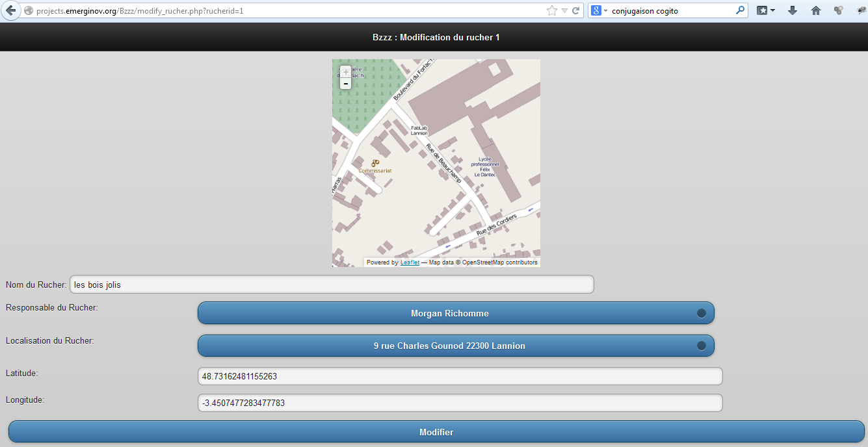Viewport: 868px width, 447px height.
Task: Open the '9 rue Charles Gounod' location dropdown
Action: tap(456, 346)
